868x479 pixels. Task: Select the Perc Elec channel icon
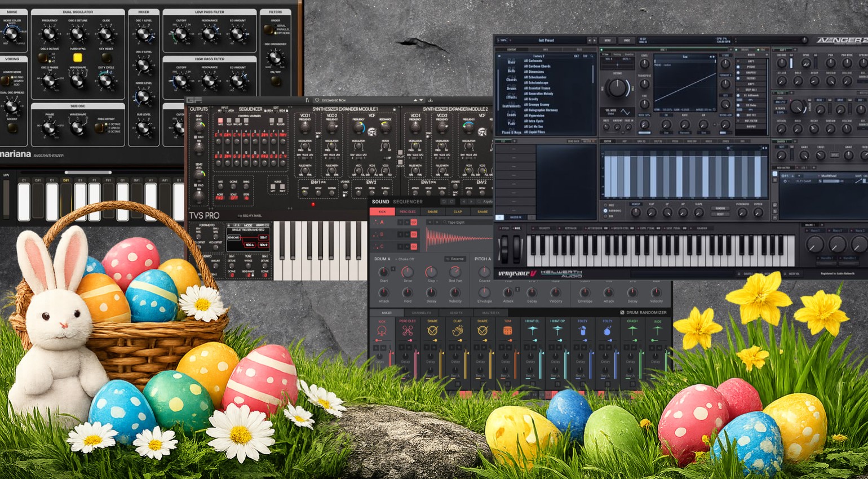click(x=407, y=331)
